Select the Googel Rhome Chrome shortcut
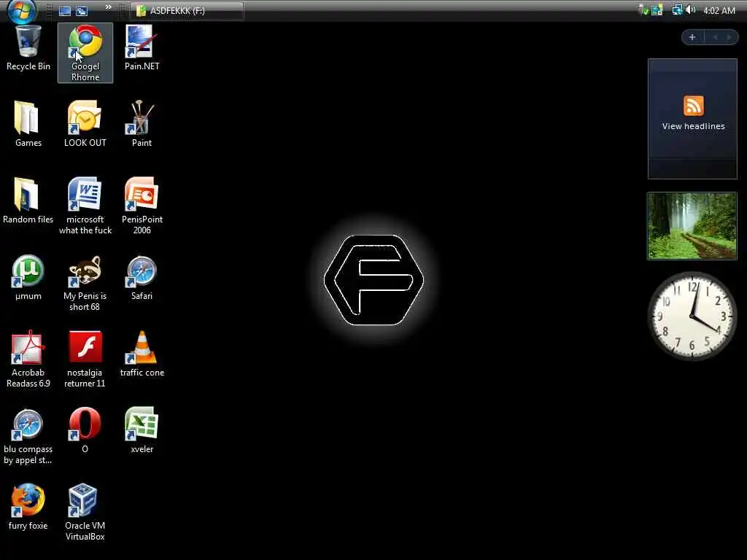The image size is (747, 560). (x=85, y=52)
